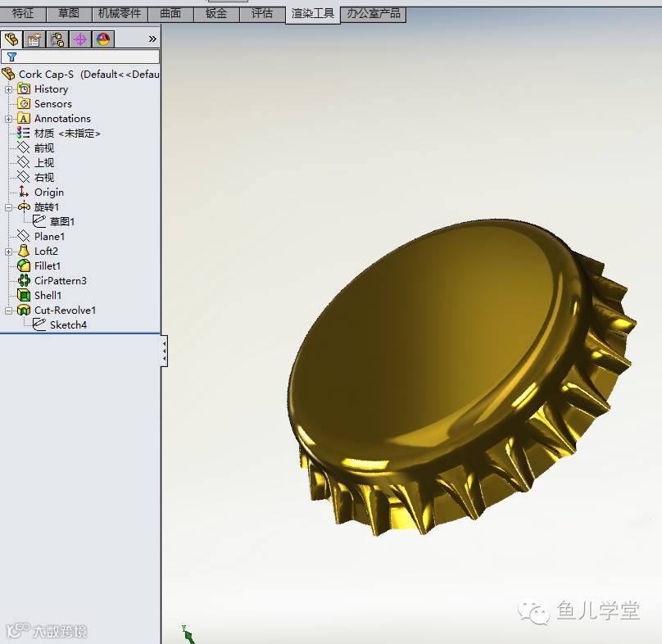Viewport: 662px width, 644px height.
Task: Open the FeatureManager design tree tab
Action: click(x=11, y=39)
